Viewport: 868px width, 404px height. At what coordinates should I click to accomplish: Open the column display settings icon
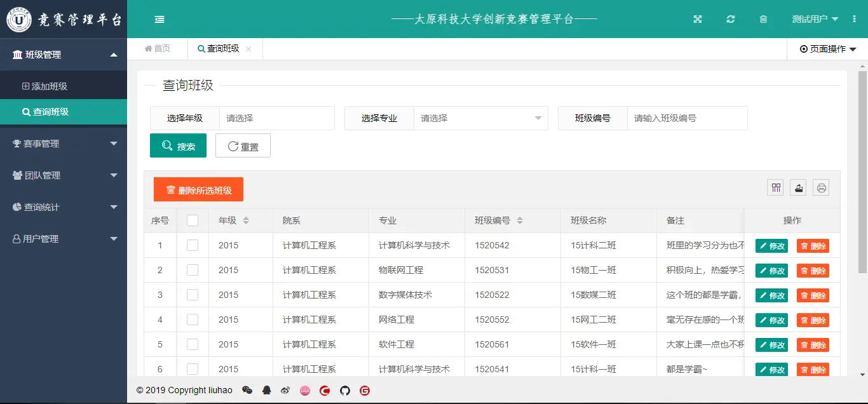[775, 187]
